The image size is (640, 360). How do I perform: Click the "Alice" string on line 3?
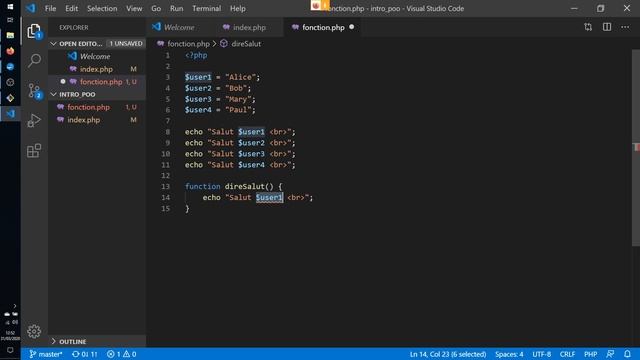point(240,77)
